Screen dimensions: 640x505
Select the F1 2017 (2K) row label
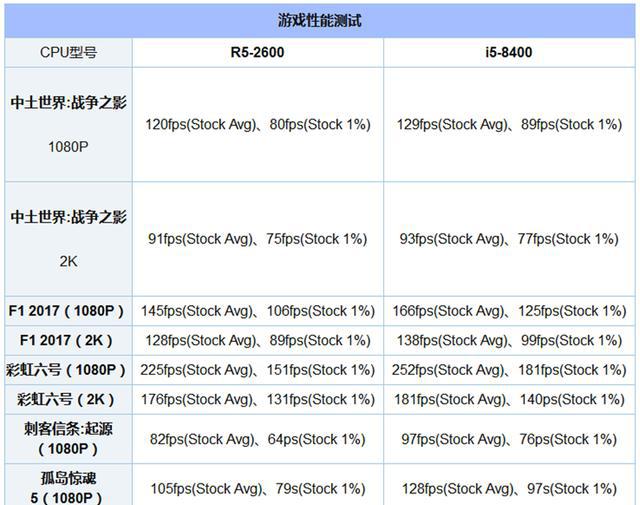click(69, 340)
